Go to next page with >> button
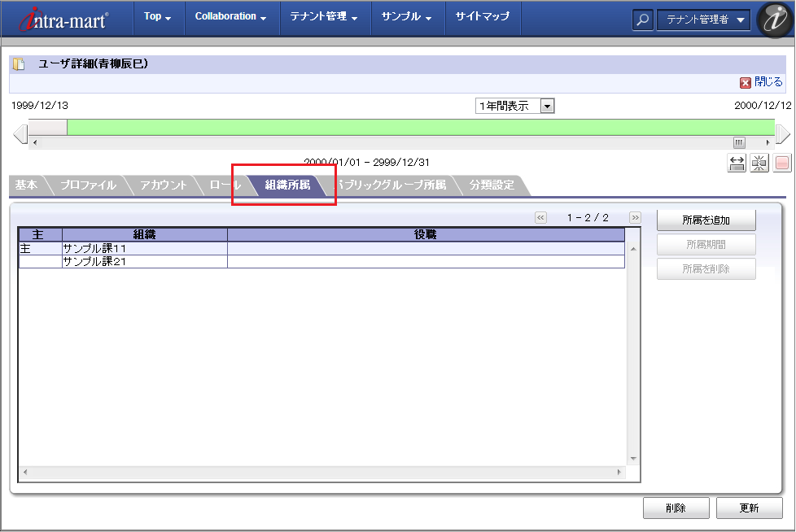The width and height of the screenshot is (796, 532). (635, 218)
